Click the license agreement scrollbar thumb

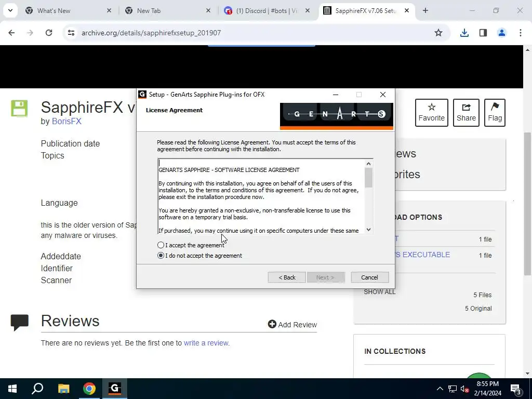[368, 178]
